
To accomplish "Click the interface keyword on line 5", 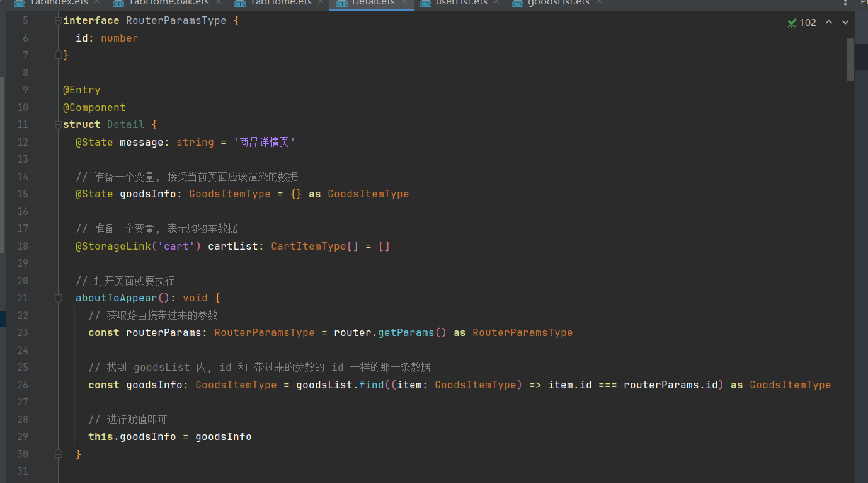I will coord(91,21).
